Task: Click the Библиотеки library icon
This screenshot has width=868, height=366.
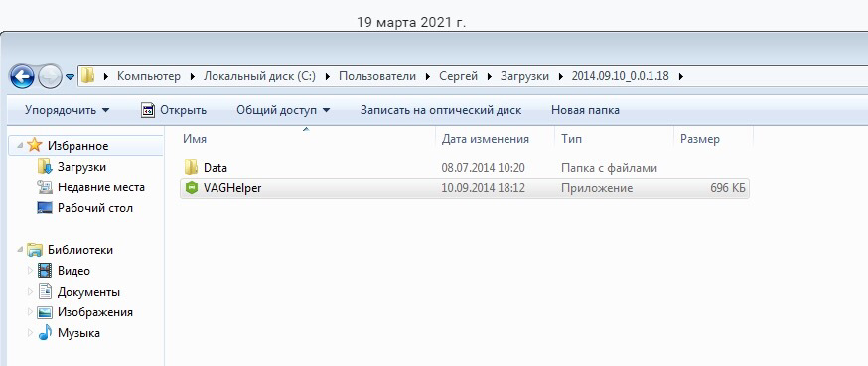Action: point(35,250)
